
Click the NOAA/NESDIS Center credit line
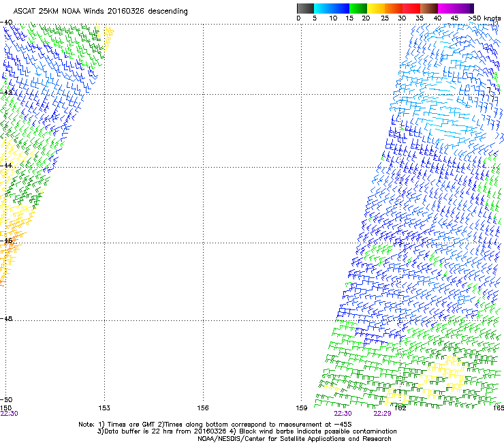click(x=294, y=439)
